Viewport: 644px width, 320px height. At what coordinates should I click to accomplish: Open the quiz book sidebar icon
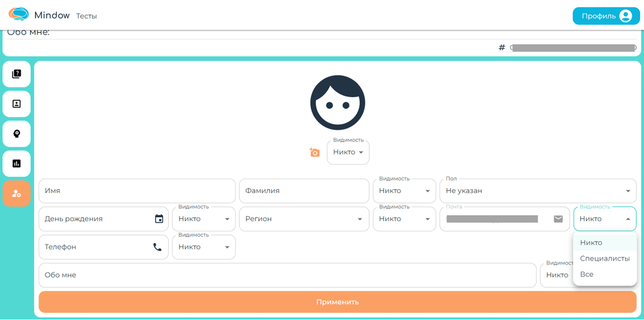pyautogui.click(x=17, y=74)
